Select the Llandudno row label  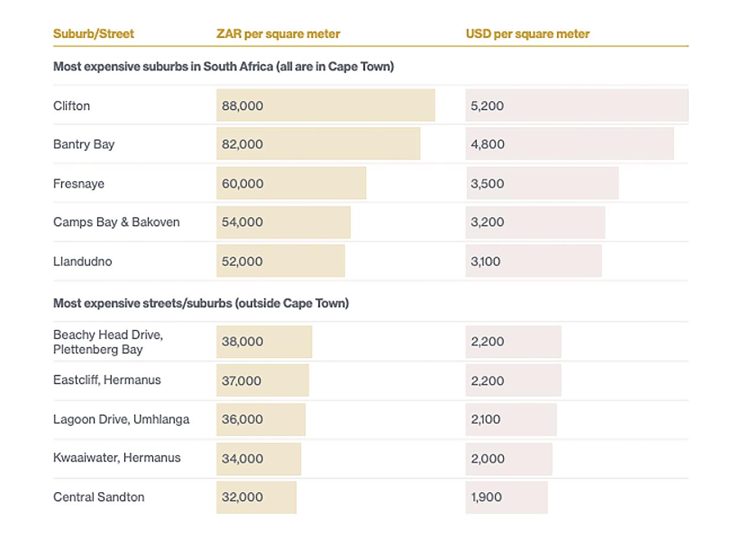[x=82, y=261]
